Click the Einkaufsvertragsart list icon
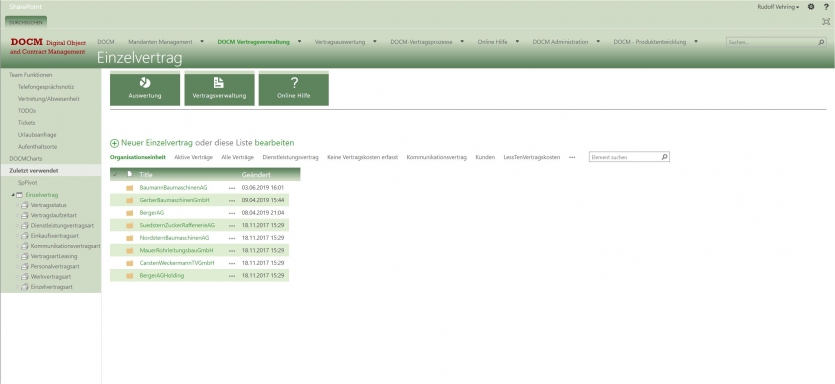The height and width of the screenshot is (384, 835). 24,235
